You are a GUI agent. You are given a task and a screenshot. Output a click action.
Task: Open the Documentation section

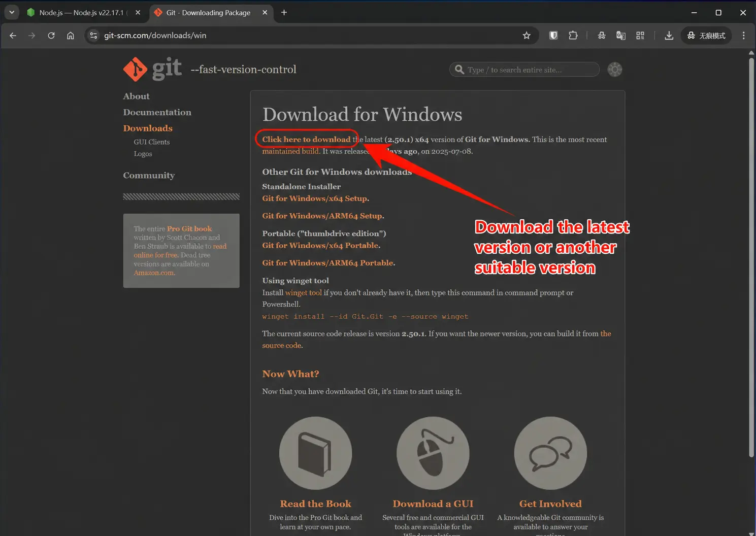pyautogui.click(x=157, y=112)
